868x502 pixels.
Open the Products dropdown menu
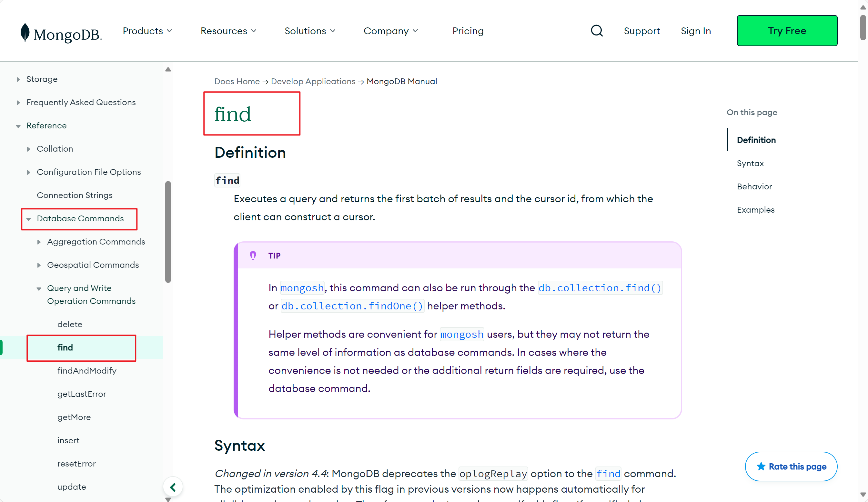click(x=147, y=30)
